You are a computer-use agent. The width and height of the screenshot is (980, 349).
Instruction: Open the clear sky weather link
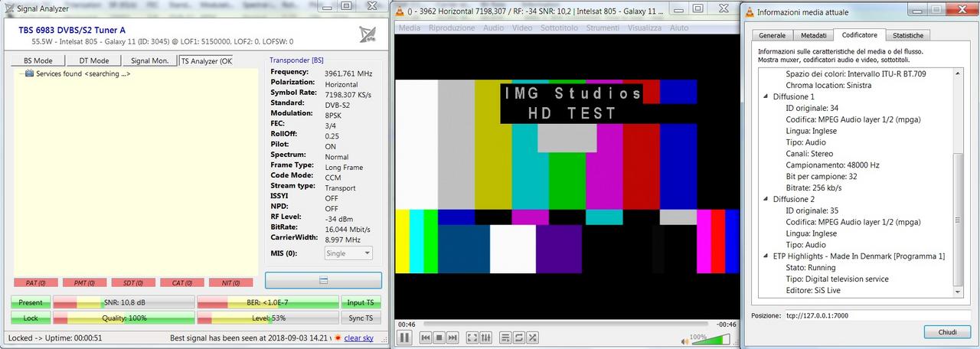[359, 338]
